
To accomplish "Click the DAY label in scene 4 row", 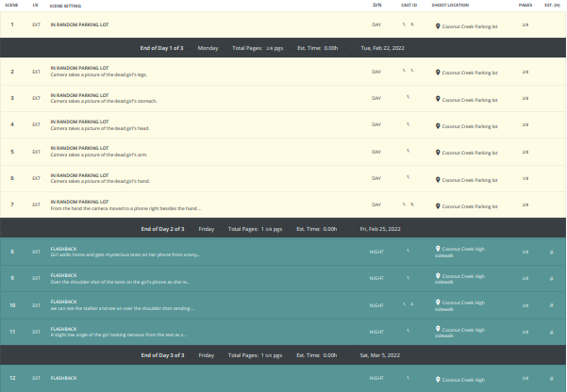I will [376, 124].
